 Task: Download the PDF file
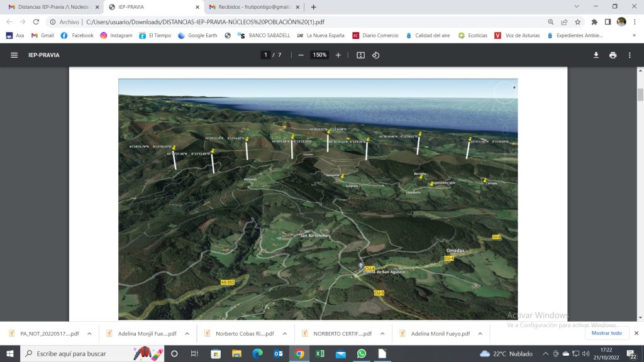pyautogui.click(x=596, y=55)
